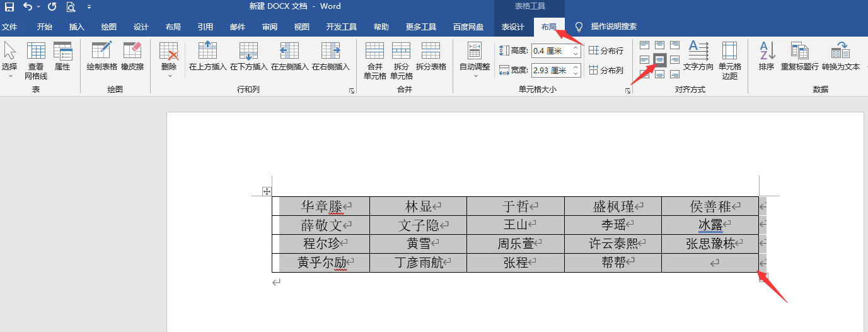Screen dimensions: 868x332
Task: Activate the 绘制表格 pencil tool
Action: [101, 57]
